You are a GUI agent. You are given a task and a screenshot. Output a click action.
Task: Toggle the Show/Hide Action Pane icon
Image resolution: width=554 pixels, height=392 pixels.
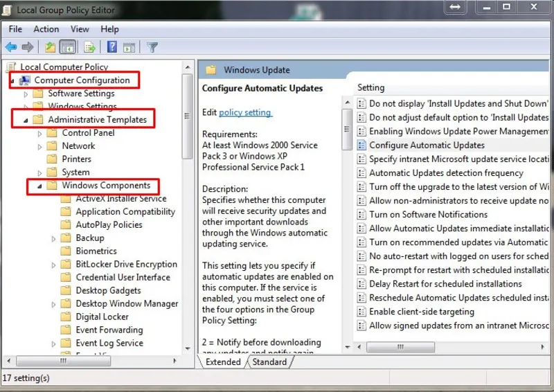coord(129,47)
